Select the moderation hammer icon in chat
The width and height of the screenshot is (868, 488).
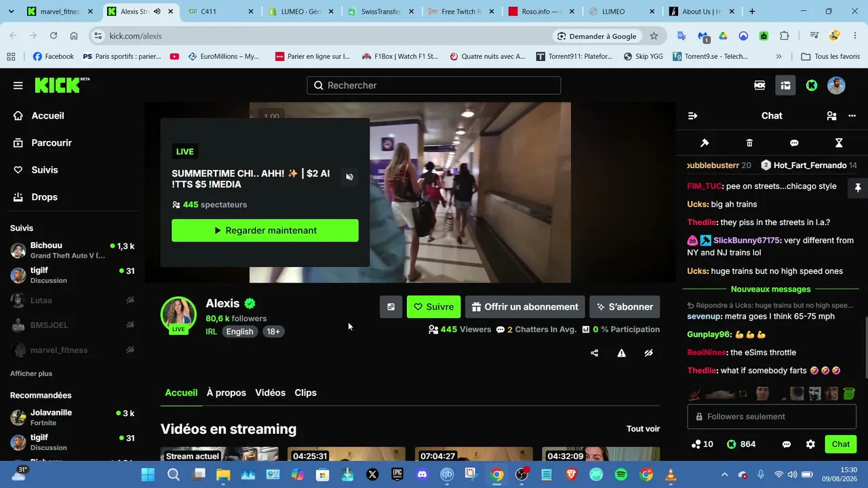705,143
